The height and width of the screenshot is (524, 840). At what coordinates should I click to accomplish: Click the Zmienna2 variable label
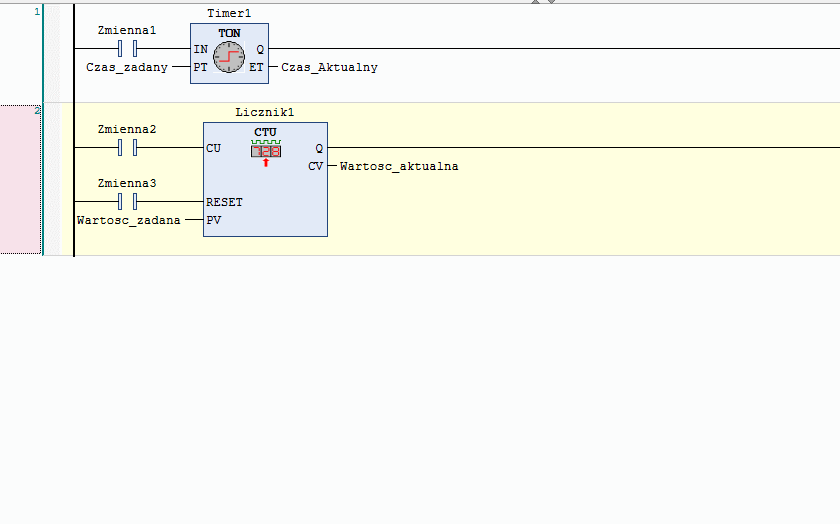(127, 130)
